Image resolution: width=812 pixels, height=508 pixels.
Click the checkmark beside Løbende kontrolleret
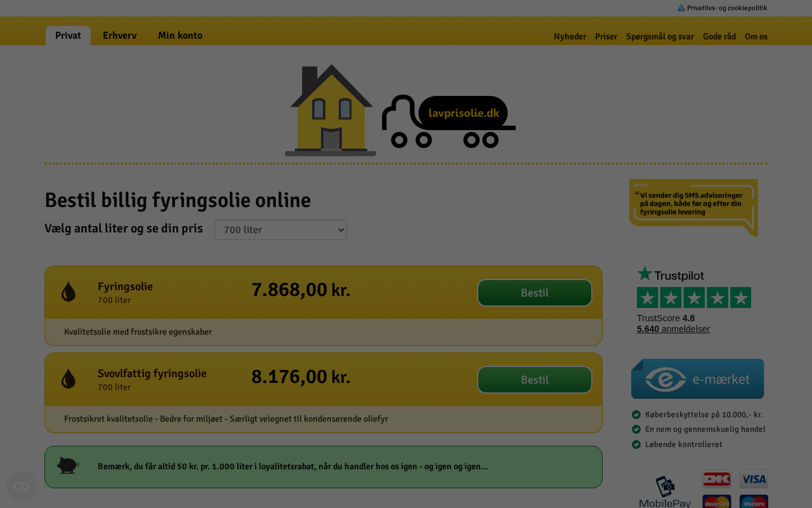point(636,444)
